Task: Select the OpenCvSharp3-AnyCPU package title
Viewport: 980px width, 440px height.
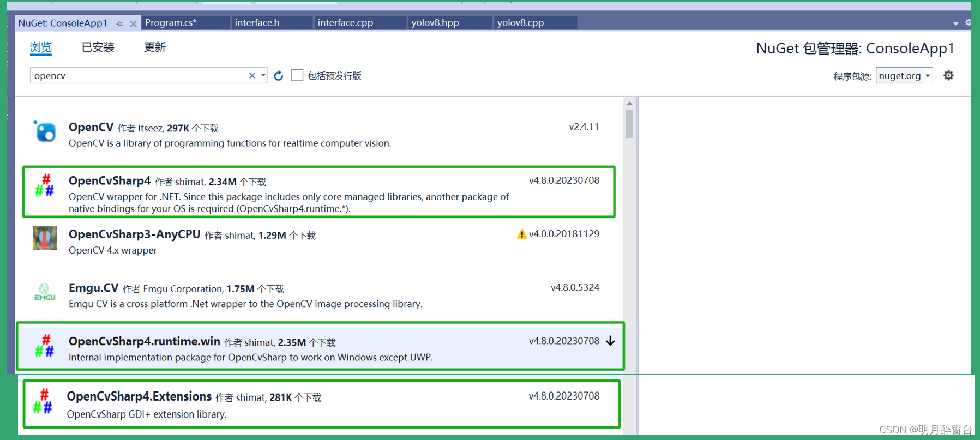Action: click(135, 234)
